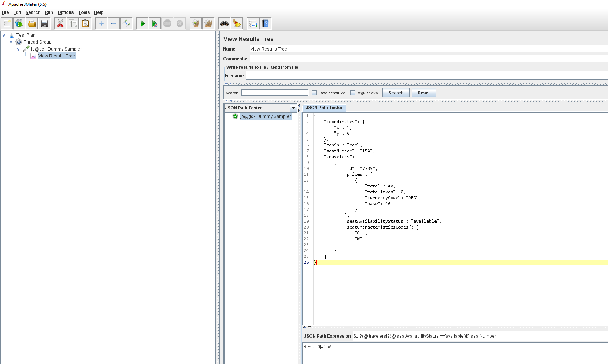Open the Options menu

(x=66, y=12)
